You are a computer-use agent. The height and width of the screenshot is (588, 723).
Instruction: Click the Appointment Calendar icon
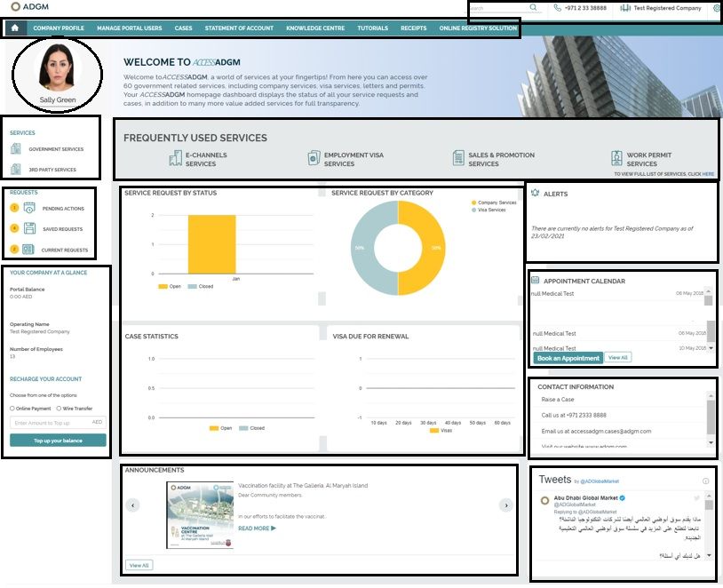(536, 280)
